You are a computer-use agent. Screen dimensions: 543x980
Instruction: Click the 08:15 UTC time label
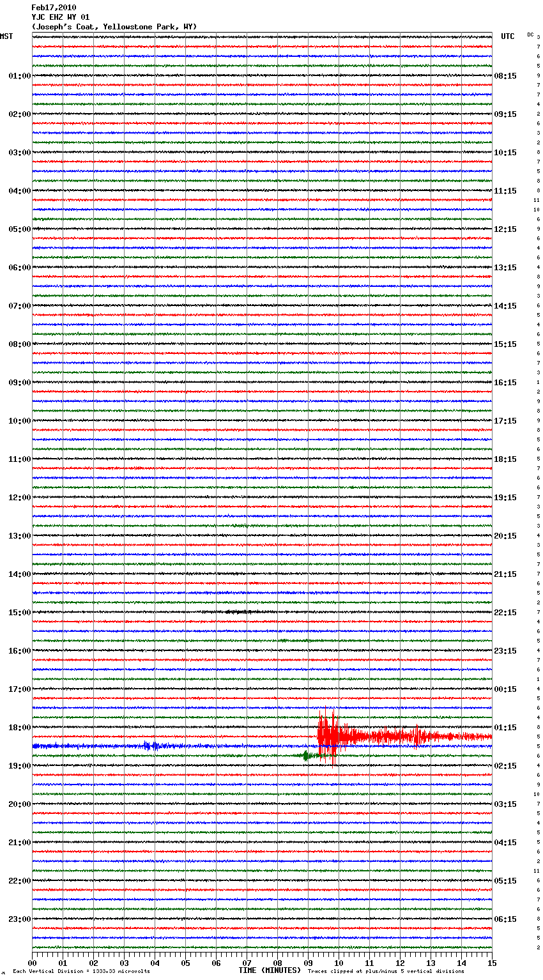(505, 76)
